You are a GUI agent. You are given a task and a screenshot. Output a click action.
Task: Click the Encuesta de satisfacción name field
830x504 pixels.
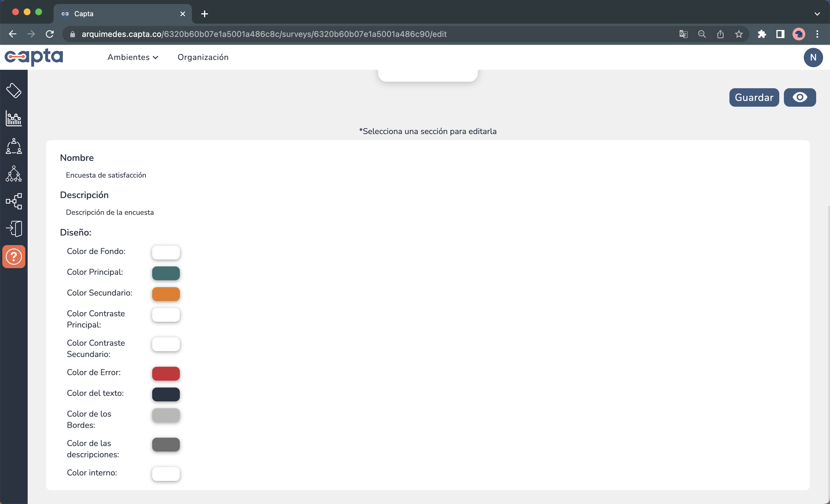(106, 175)
